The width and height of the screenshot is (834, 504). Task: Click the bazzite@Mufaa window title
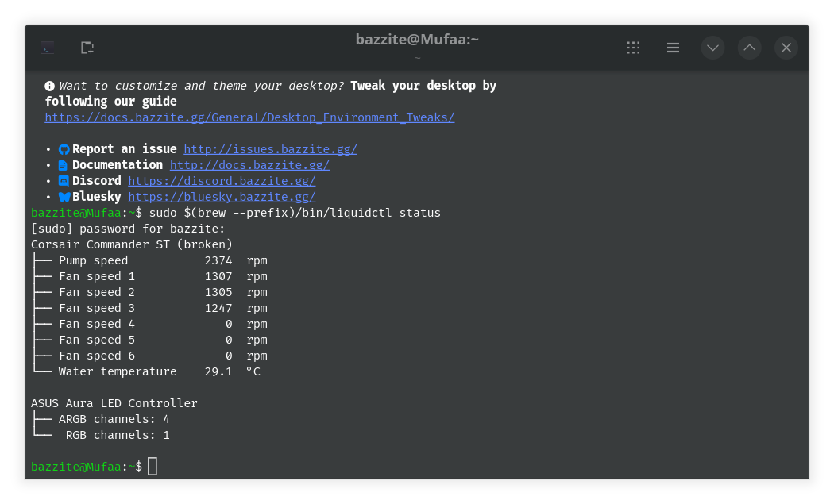(x=416, y=40)
